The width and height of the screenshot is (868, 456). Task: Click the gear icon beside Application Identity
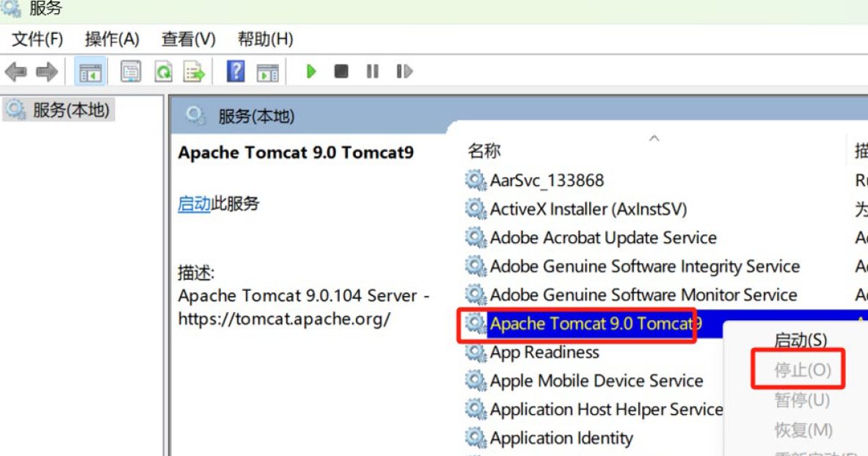pos(475,438)
